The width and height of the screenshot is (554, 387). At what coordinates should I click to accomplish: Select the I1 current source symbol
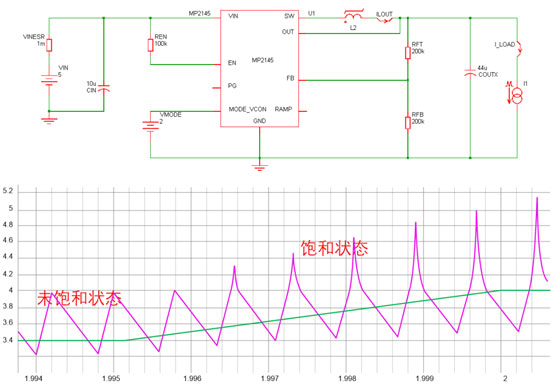[517, 96]
